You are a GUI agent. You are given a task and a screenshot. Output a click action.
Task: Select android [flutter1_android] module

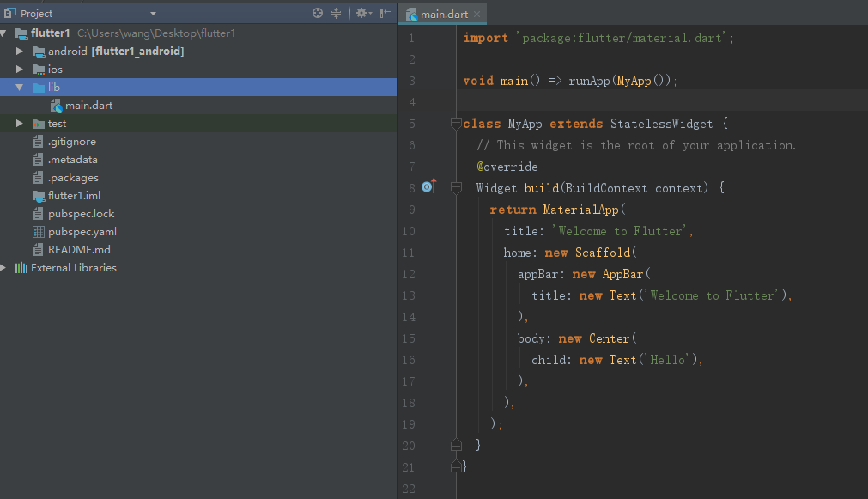[x=198, y=51]
